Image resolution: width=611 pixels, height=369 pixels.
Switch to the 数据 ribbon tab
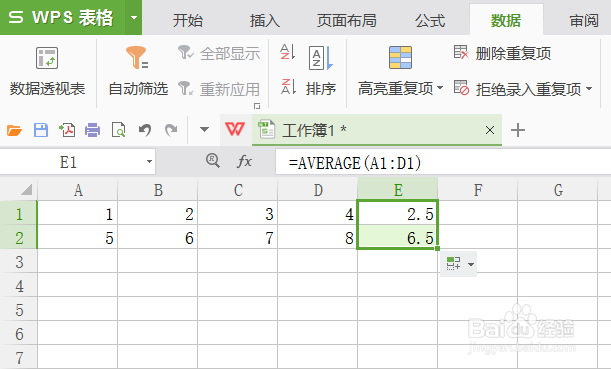coord(506,20)
